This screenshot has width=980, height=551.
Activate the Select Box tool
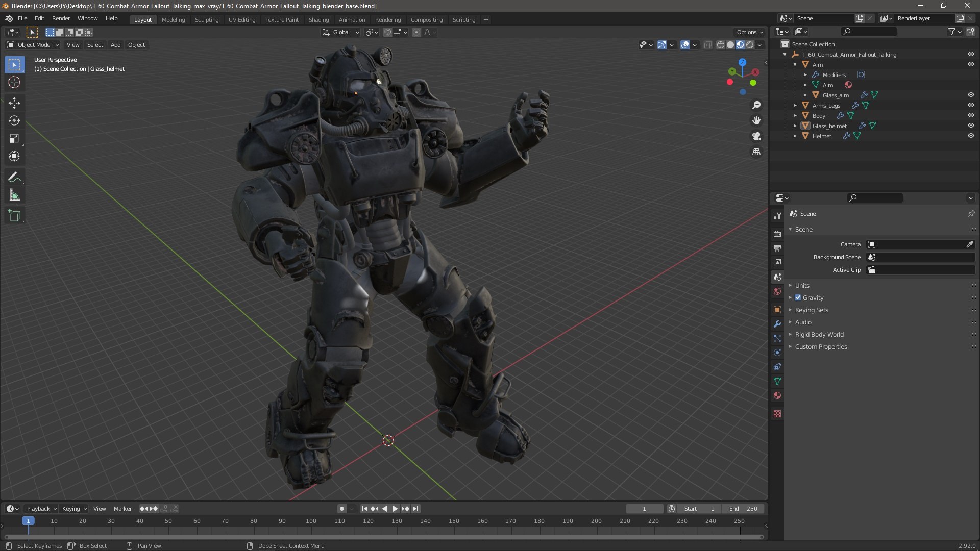(x=14, y=64)
